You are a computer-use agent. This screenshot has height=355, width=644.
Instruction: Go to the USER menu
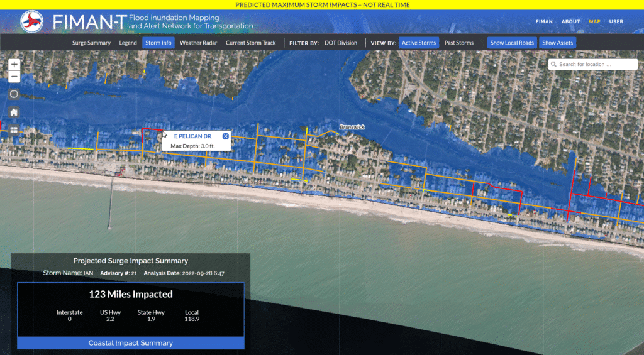pos(616,21)
